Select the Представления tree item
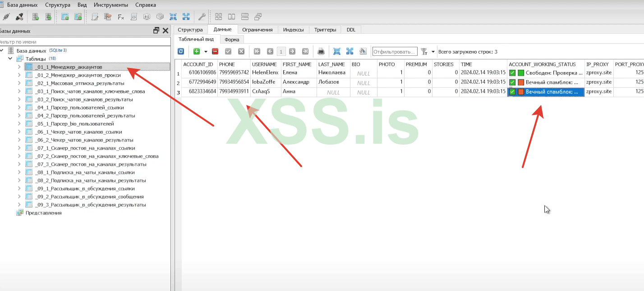The height and width of the screenshot is (291, 644). 43,213
